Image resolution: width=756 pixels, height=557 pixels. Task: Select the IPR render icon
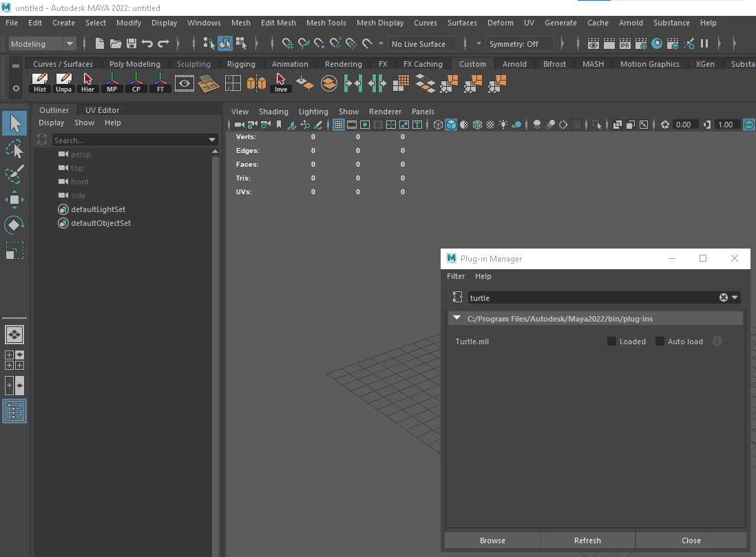tap(624, 44)
